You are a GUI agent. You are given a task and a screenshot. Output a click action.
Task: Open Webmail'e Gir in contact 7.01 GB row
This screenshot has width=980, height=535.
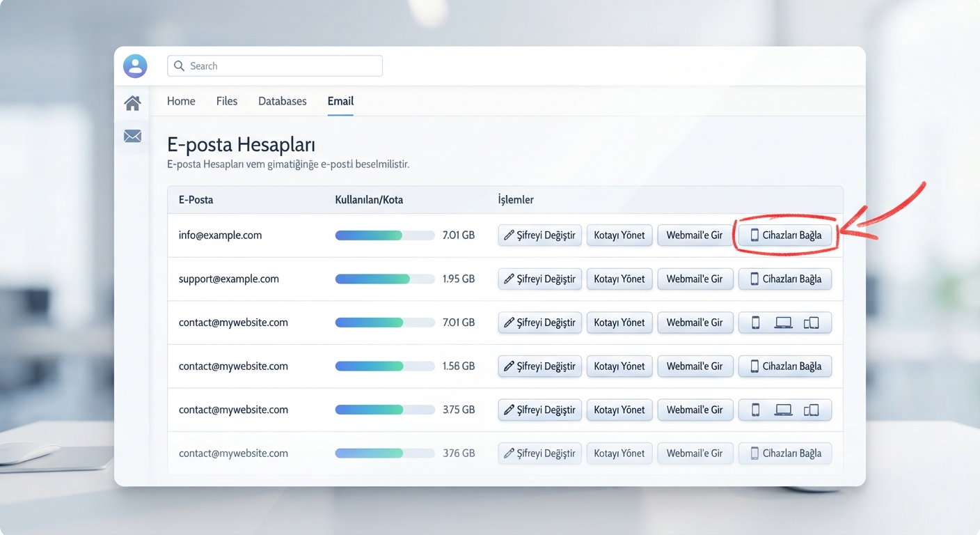695,323
